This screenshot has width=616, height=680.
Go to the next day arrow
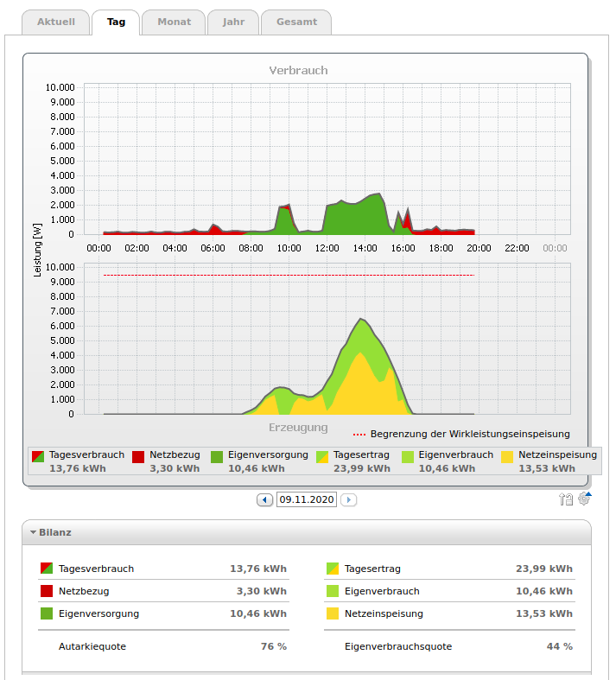click(348, 499)
